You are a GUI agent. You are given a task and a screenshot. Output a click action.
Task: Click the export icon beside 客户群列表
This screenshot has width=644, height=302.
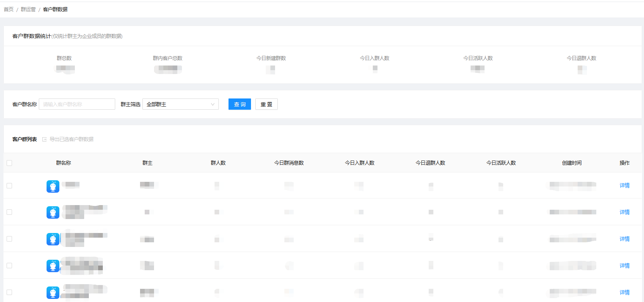44,139
